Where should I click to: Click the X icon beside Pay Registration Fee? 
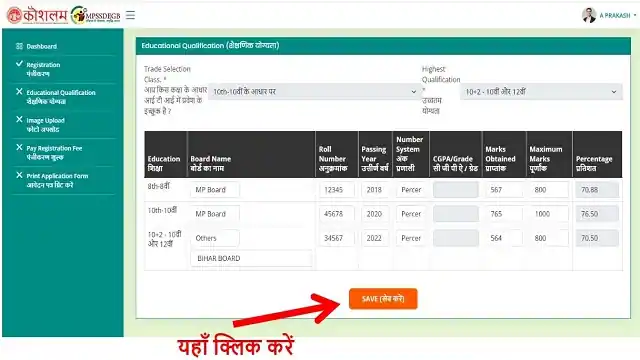pyautogui.click(x=19, y=147)
